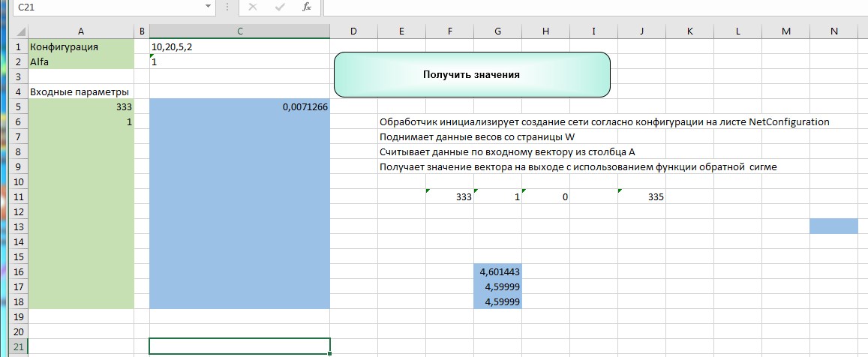The width and height of the screenshot is (868, 357).
Task: Select column C header
Action: point(239,31)
